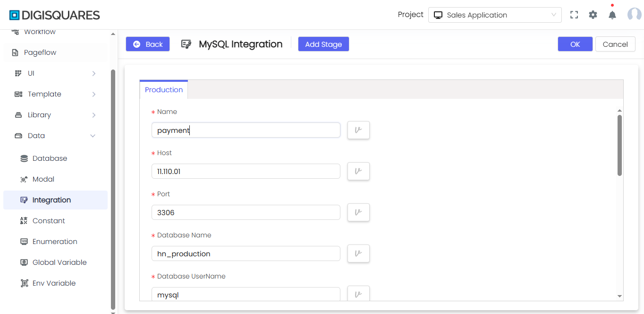Click the sidebar scrollbar up arrow
This screenshot has height=314, width=644.
pos(113,34)
